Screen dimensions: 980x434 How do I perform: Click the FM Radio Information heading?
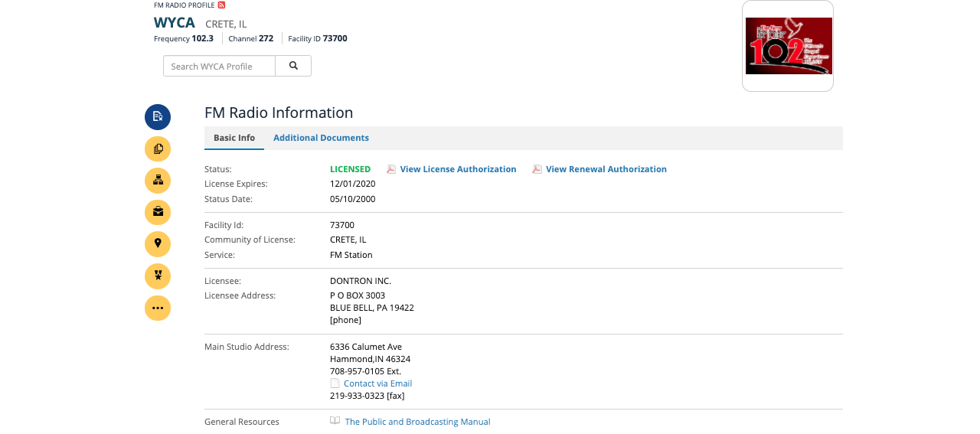tap(279, 113)
